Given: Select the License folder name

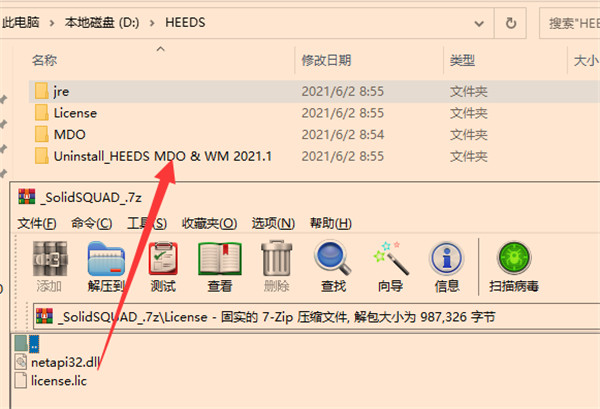Looking at the screenshot, I should click(75, 113).
